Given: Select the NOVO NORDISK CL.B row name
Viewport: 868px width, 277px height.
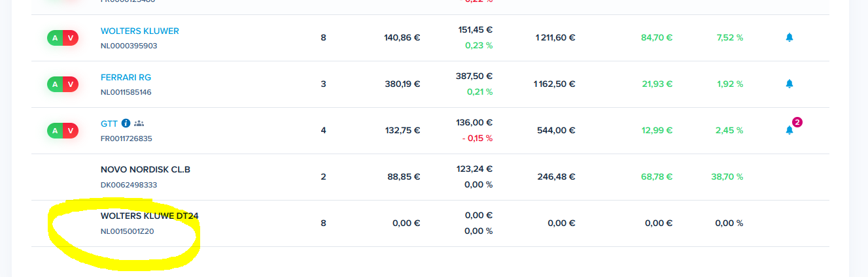Looking at the screenshot, I should point(145,169).
